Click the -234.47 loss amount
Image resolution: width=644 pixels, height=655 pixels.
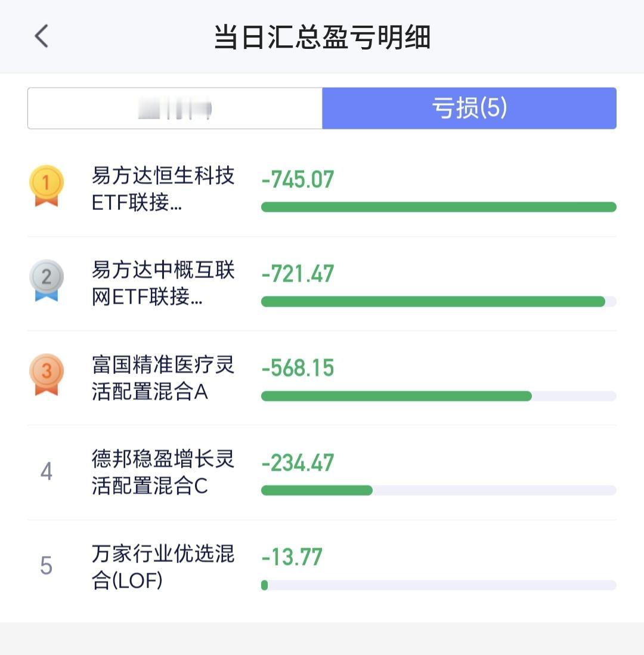pos(298,463)
